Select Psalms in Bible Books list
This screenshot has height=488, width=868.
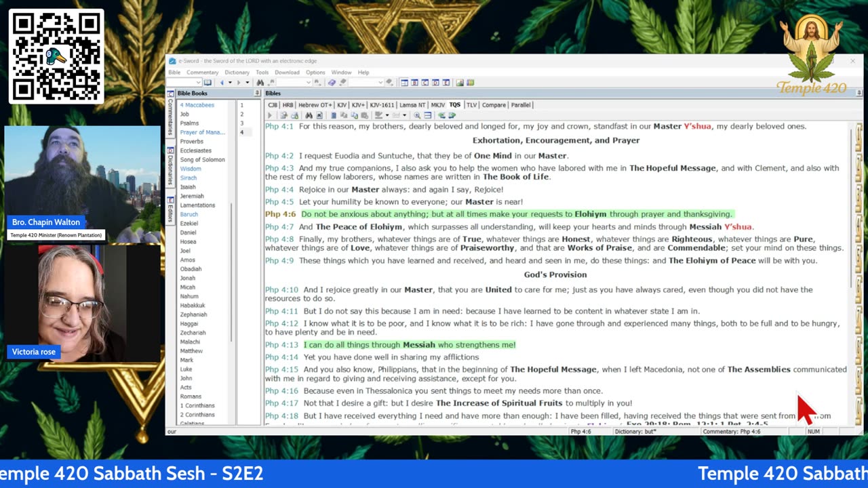tap(189, 123)
